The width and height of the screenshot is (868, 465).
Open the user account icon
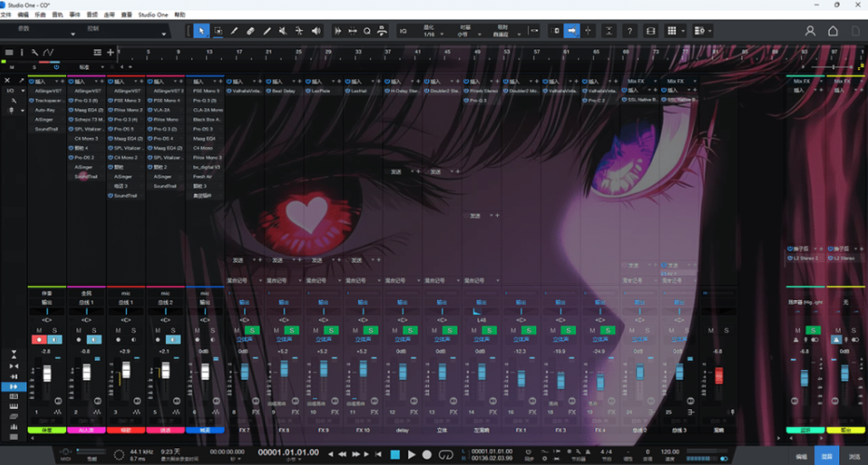point(810,31)
